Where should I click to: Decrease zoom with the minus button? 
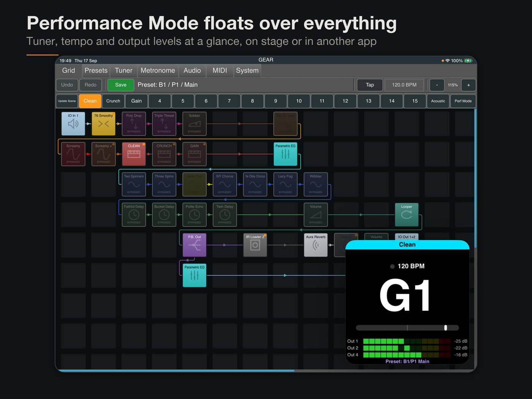[437, 85]
